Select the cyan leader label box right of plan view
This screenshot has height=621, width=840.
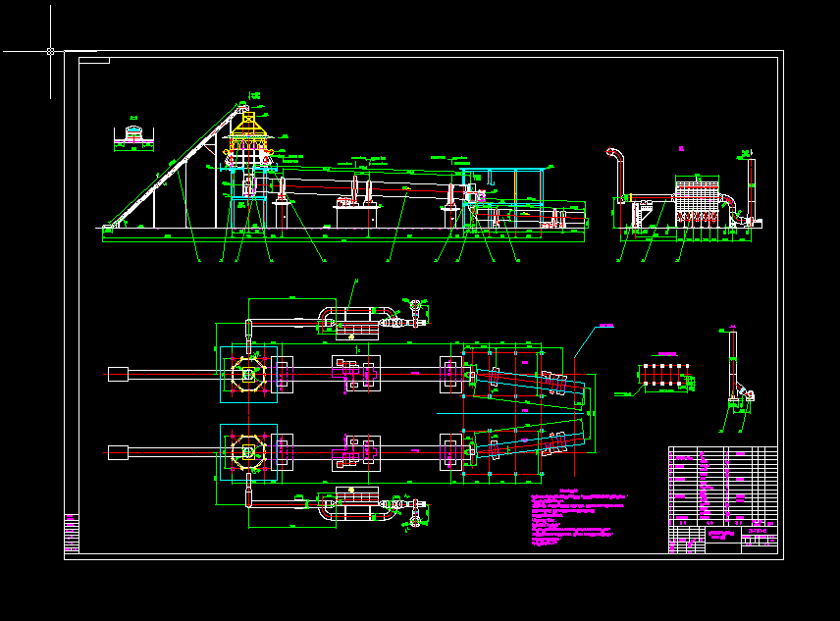coord(605,326)
